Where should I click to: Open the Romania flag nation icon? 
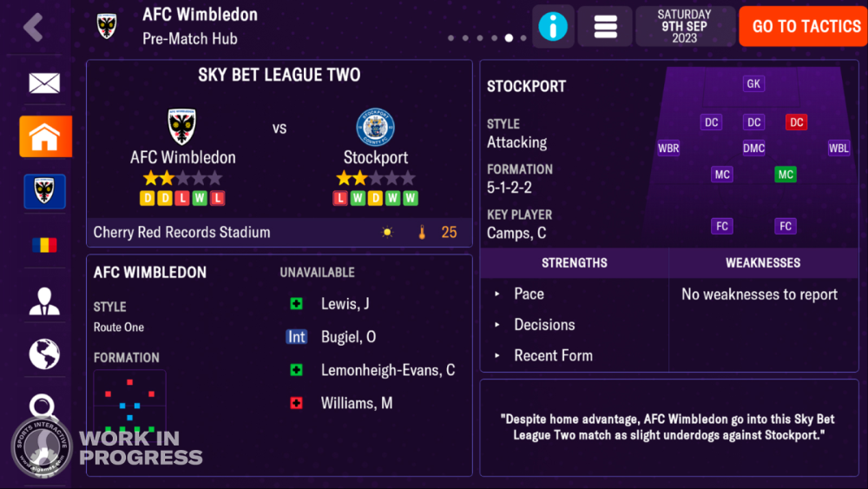tap(44, 245)
